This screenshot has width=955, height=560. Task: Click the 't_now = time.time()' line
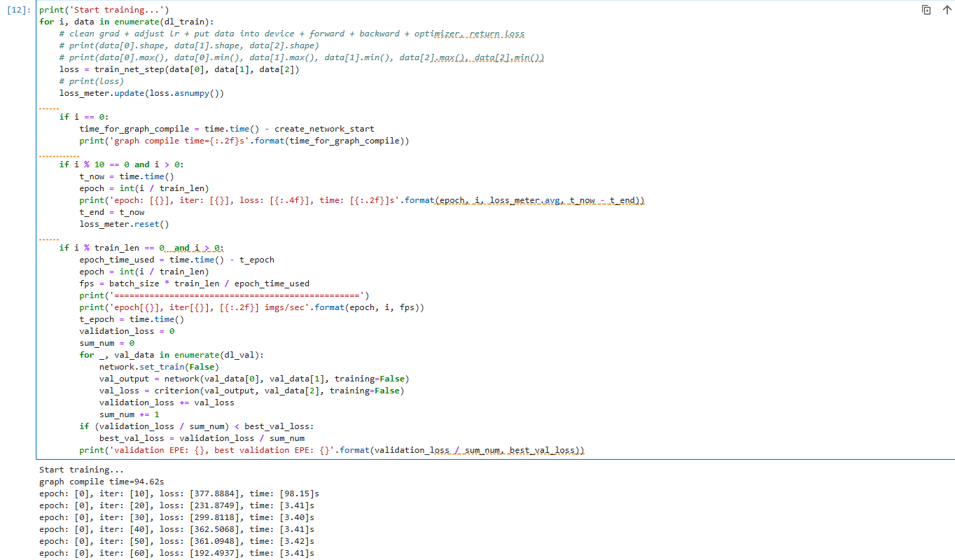(127, 176)
